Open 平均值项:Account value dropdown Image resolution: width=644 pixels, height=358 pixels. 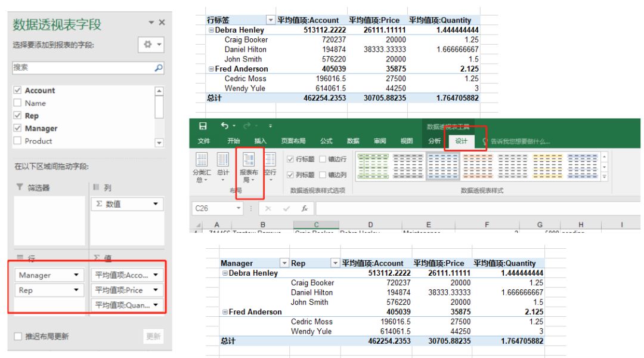point(156,275)
